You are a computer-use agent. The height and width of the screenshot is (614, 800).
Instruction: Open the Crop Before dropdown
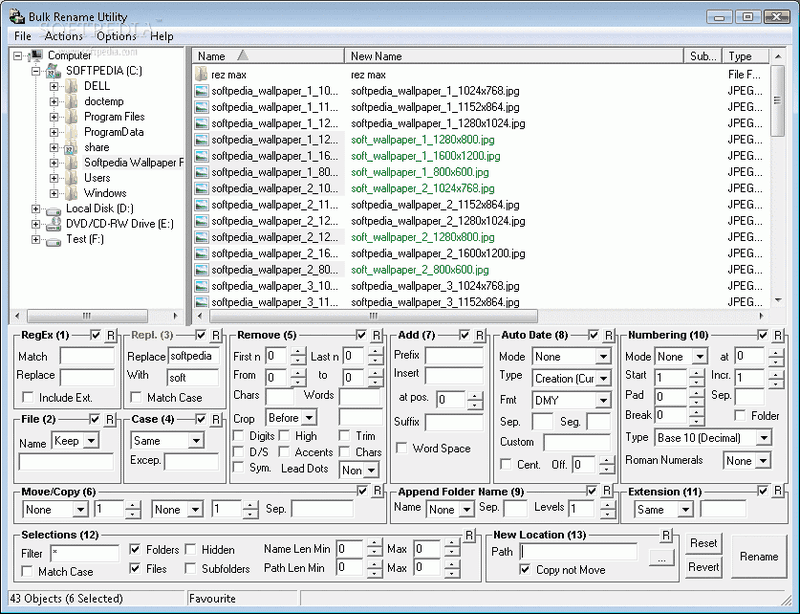point(309,418)
